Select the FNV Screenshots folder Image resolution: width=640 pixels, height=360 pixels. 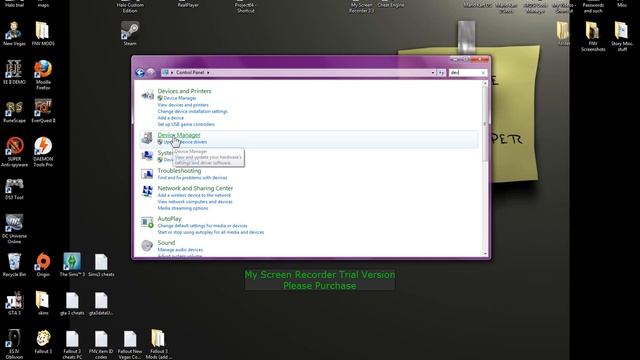pos(593,37)
